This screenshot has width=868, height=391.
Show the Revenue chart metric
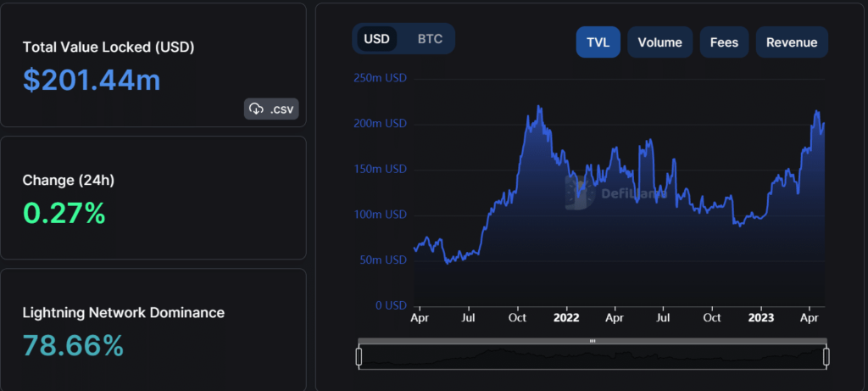[792, 42]
